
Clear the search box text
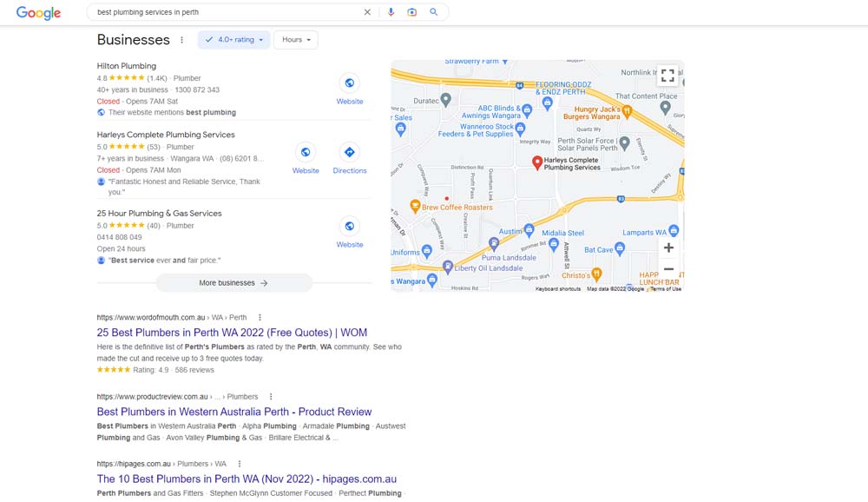click(x=367, y=12)
